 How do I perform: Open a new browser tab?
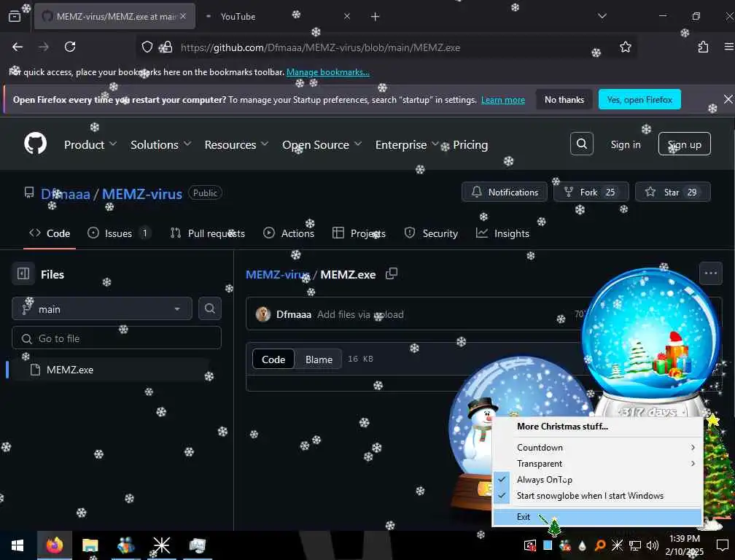(375, 17)
